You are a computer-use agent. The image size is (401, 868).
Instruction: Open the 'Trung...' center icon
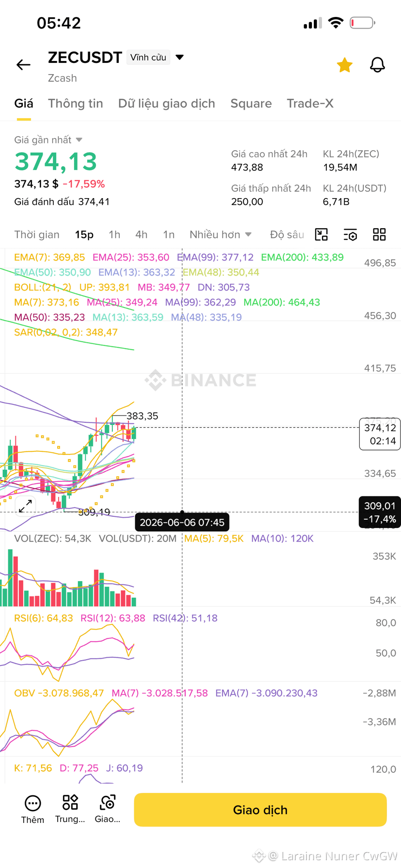pos(70,809)
